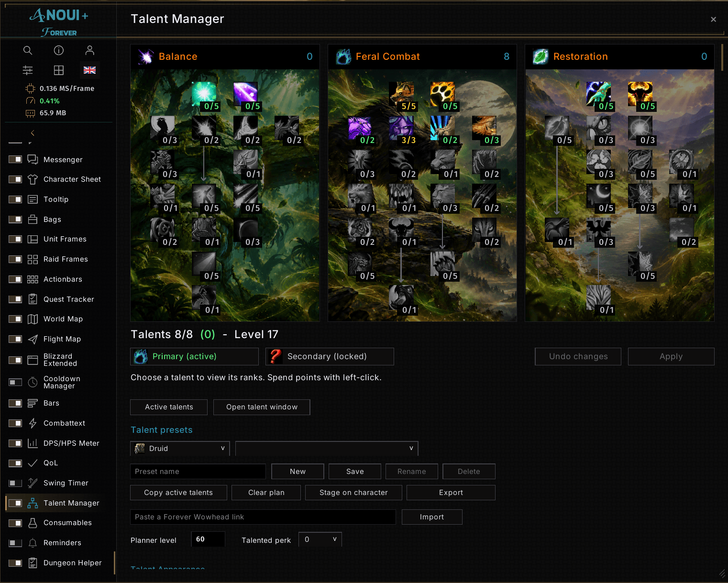Click the Dungeon Helper clipboard icon
This screenshot has height=583, width=728.
click(x=33, y=563)
